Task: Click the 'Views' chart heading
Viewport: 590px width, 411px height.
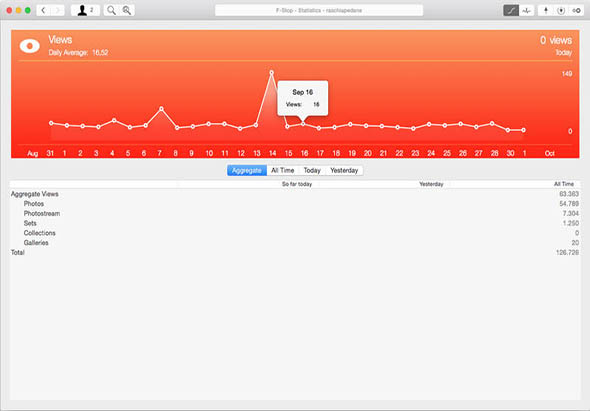Action: pos(60,40)
